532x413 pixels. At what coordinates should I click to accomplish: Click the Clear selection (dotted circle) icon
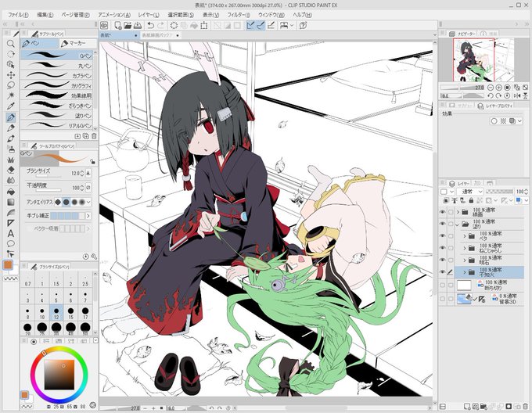coord(174,26)
